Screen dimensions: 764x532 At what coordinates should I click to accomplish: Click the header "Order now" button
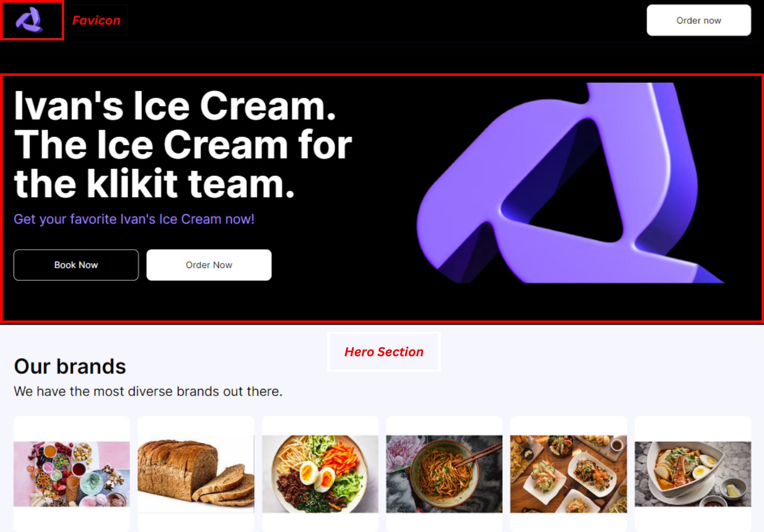(x=698, y=20)
